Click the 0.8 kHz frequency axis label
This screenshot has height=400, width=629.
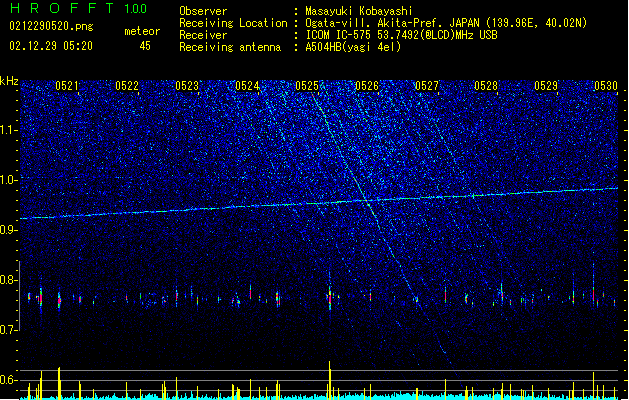tap(9, 280)
